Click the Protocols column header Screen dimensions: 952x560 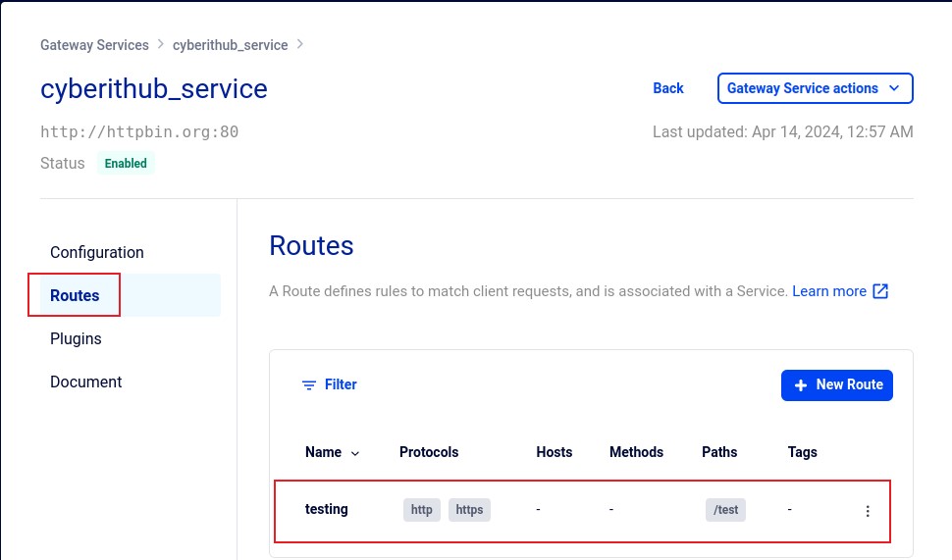click(x=429, y=452)
